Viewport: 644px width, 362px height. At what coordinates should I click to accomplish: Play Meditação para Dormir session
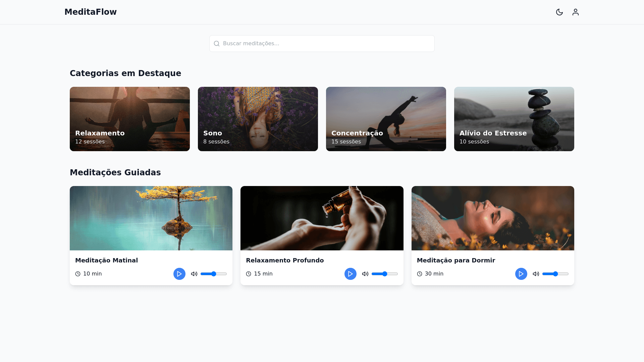pyautogui.click(x=521, y=274)
